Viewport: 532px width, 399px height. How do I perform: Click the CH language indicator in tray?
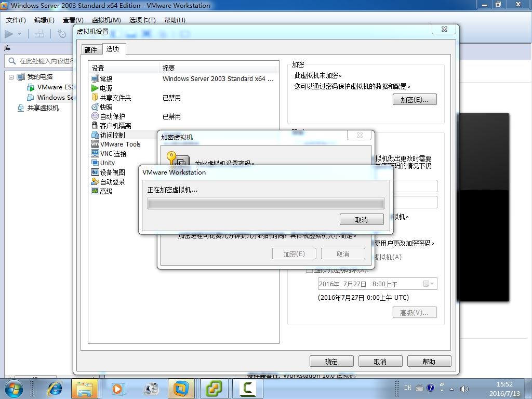[407, 388]
